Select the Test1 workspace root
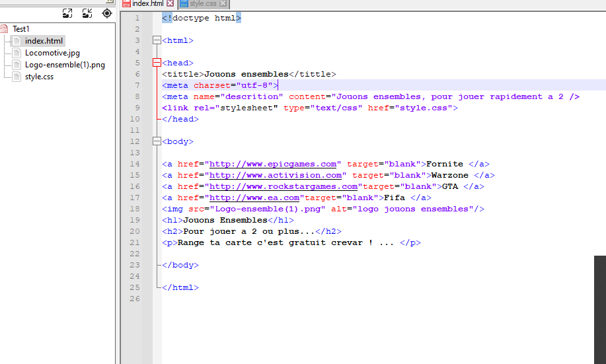This screenshot has width=606, height=364. pyautogui.click(x=21, y=29)
